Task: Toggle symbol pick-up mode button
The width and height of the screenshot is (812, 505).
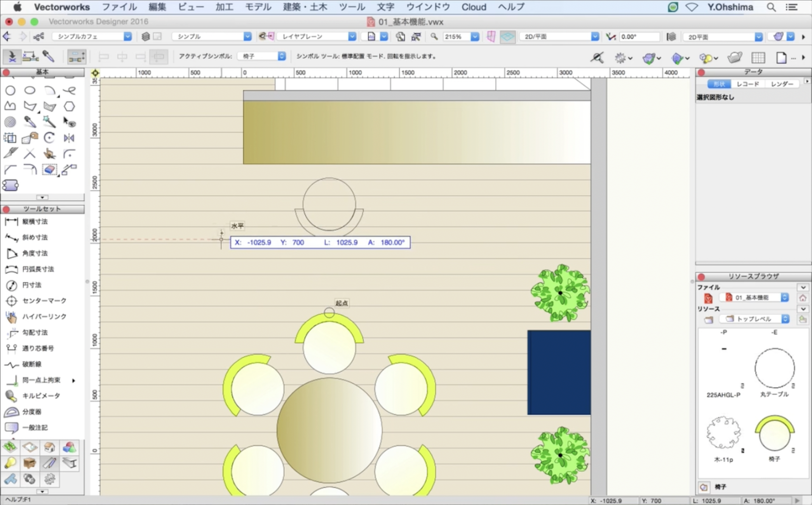Action: coord(49,57)
